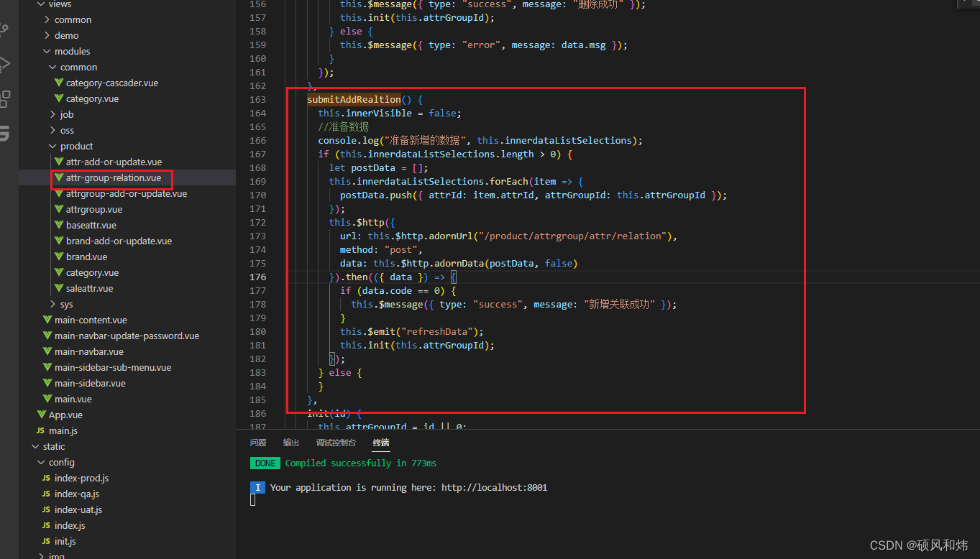Viewport: 980px width, 559px height.
Task: Open the 调试控制台 panel tab
Action: pos(336,443)
